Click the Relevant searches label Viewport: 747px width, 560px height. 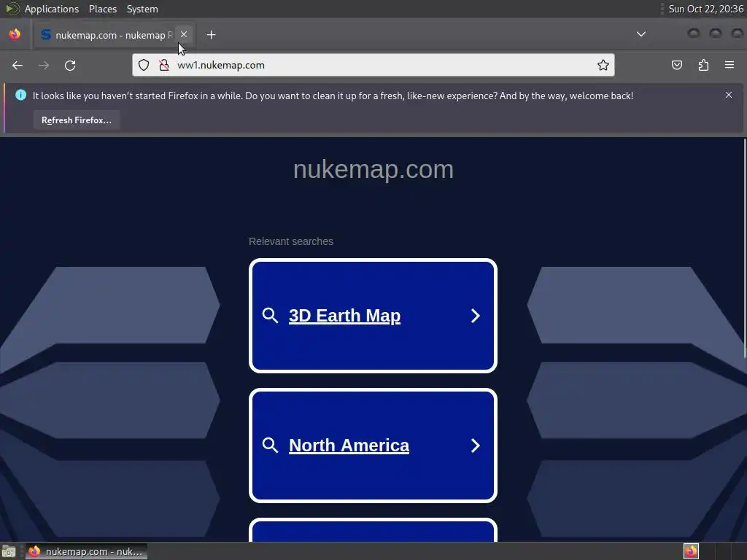290,241
